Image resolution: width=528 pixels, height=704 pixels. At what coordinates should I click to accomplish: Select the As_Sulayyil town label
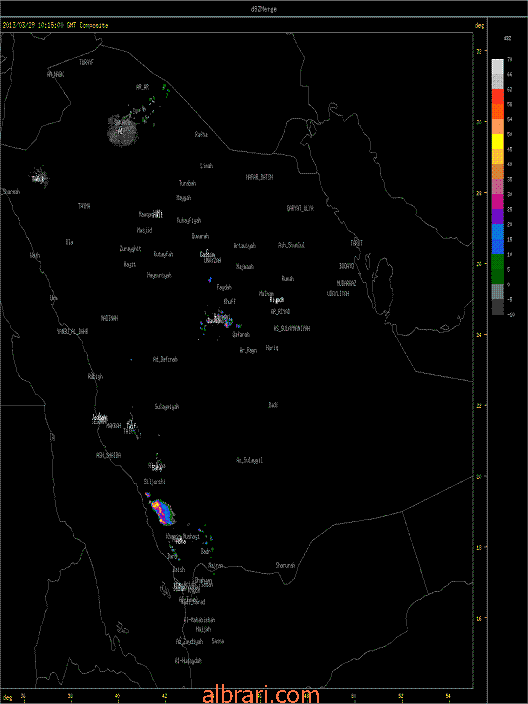click(249, 460)
